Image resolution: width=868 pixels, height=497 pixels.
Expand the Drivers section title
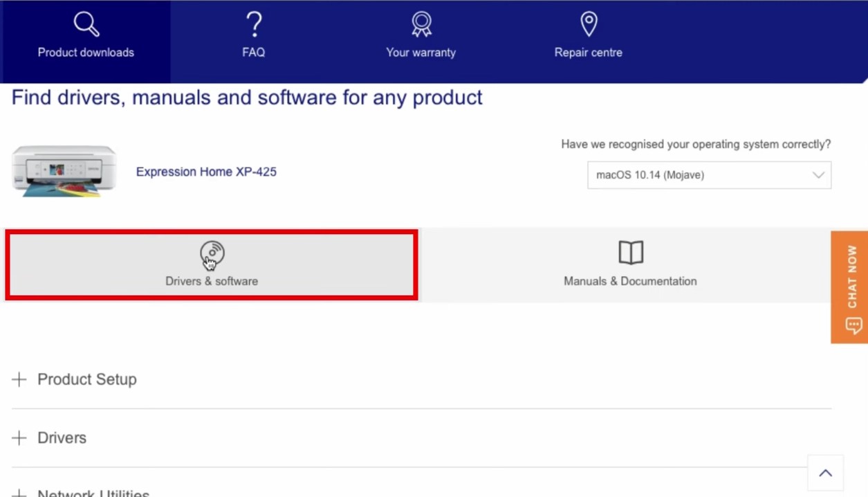(62, 438)
